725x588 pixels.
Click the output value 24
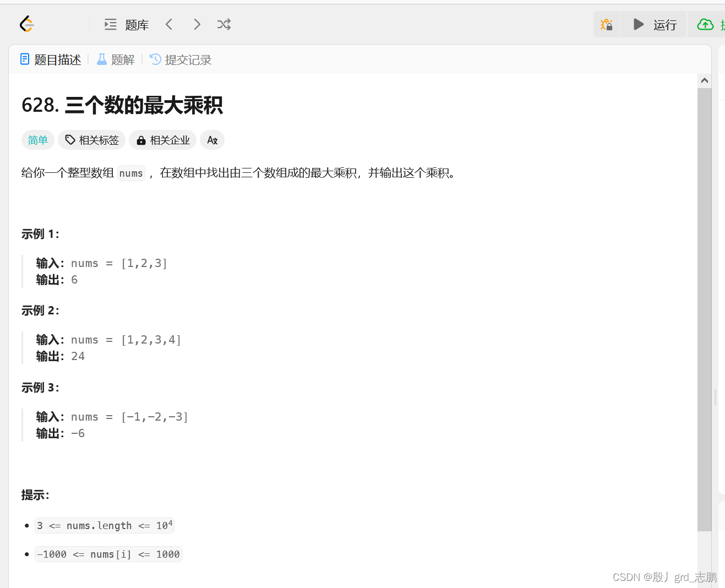(x=78, y=356)
